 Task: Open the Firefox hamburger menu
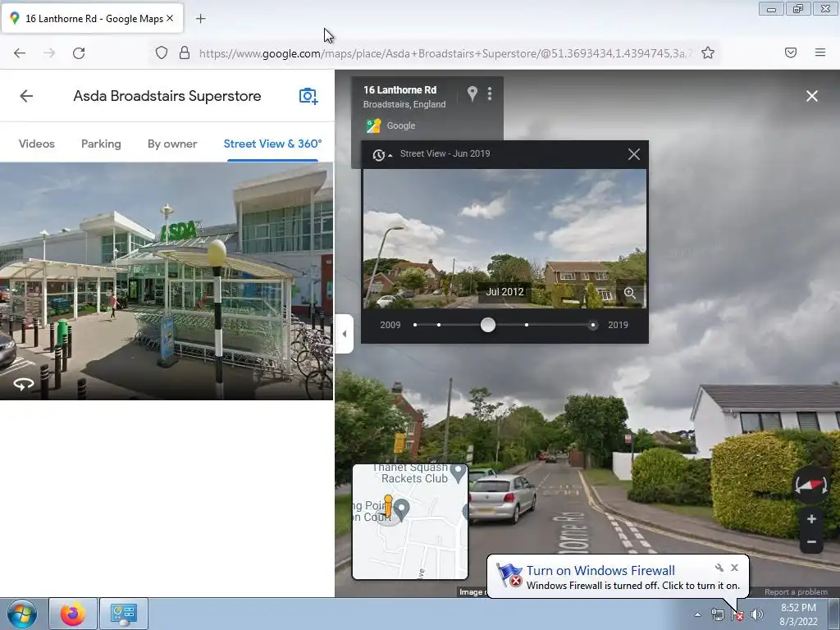click(820, 52)
